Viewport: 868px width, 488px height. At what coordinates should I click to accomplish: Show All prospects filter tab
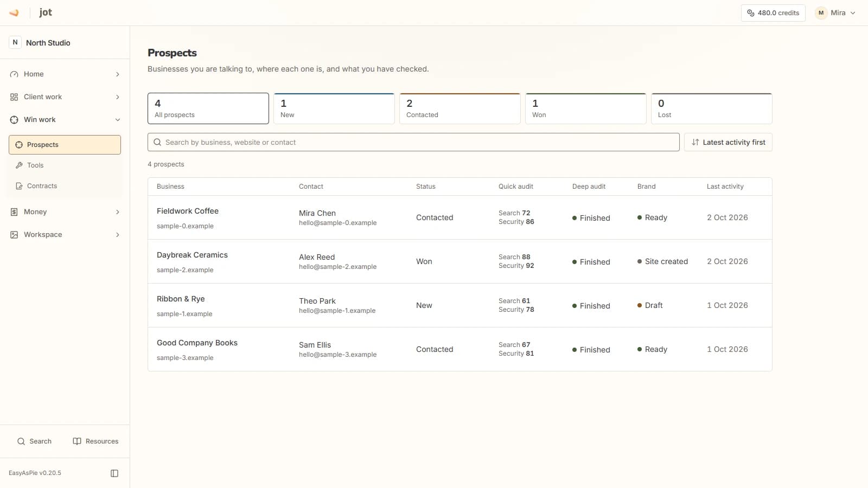[208, 108]
